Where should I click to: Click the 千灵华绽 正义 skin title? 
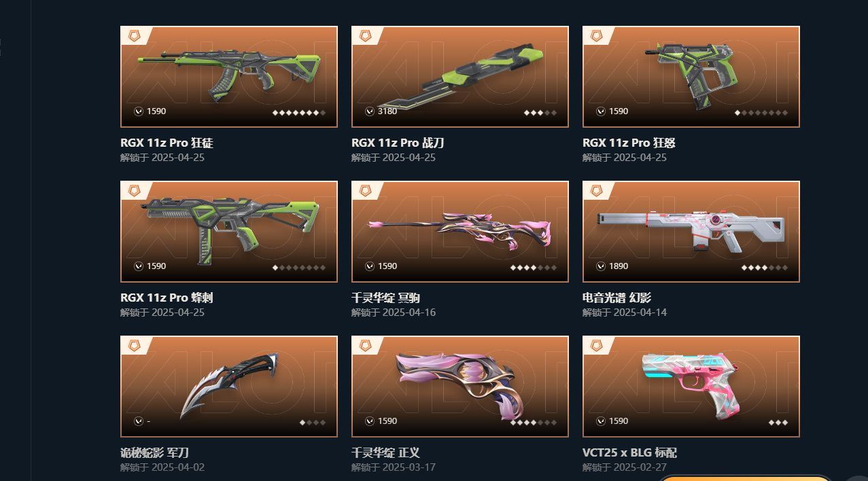click(385, 452)
